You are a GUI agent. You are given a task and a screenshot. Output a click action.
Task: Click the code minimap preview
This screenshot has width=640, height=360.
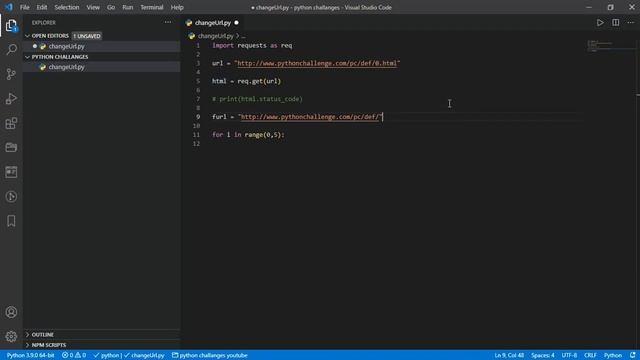pyautogui.click(x=600, y=46)
